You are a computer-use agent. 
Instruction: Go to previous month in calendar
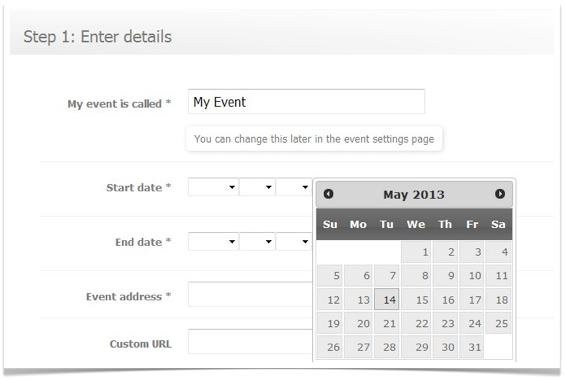tap(328, 194)
